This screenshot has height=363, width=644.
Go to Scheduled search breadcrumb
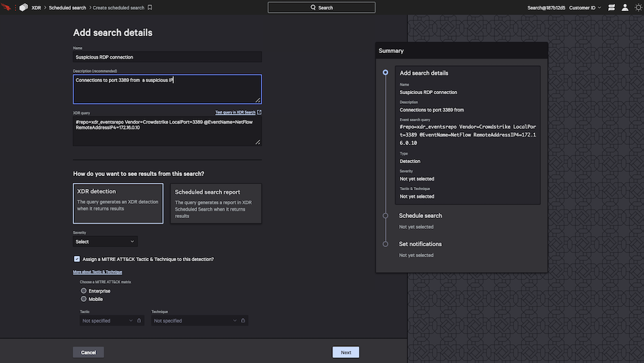click(x=68, y=7)
